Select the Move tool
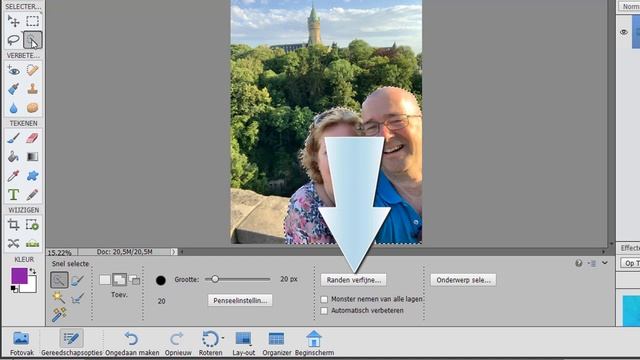The image size is (640, 360). coord(13,21)
